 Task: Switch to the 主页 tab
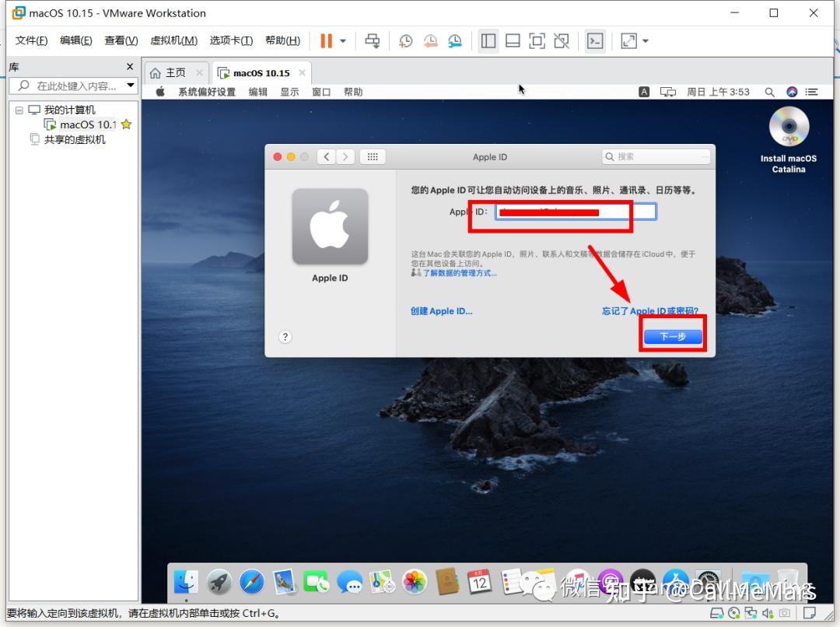click(175, 73)
